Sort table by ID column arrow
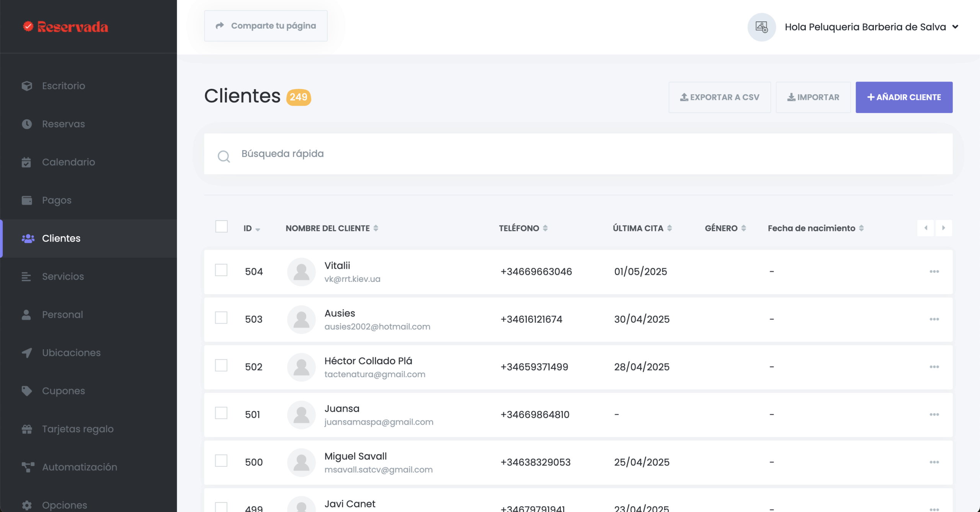This screenshot has width=980, height=512. 258,229
